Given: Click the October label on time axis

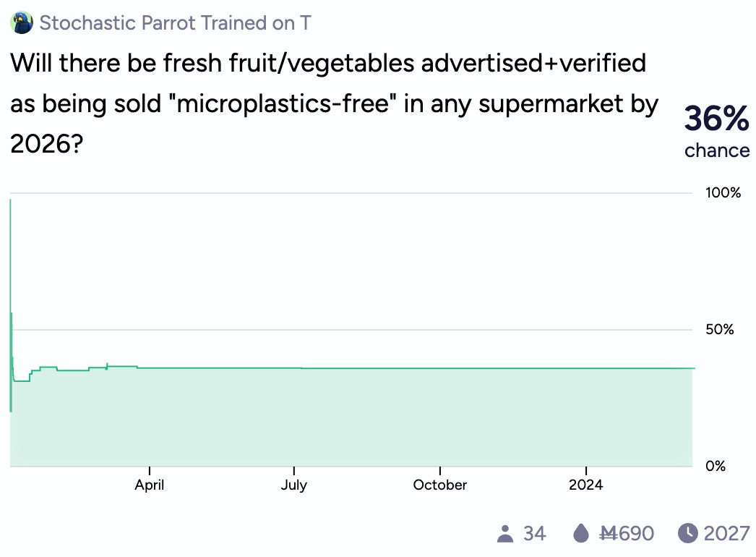Looking at the screenshot, I should click(x=440, y=485).
